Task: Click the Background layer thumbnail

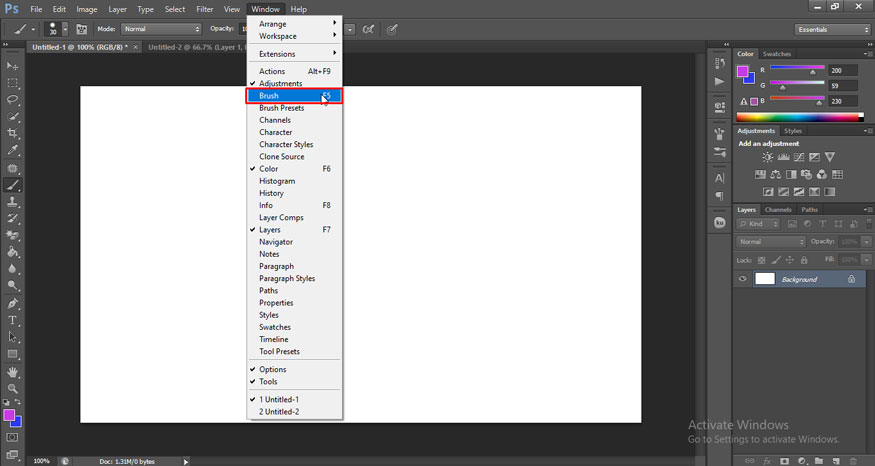Action: pos(764,279)
